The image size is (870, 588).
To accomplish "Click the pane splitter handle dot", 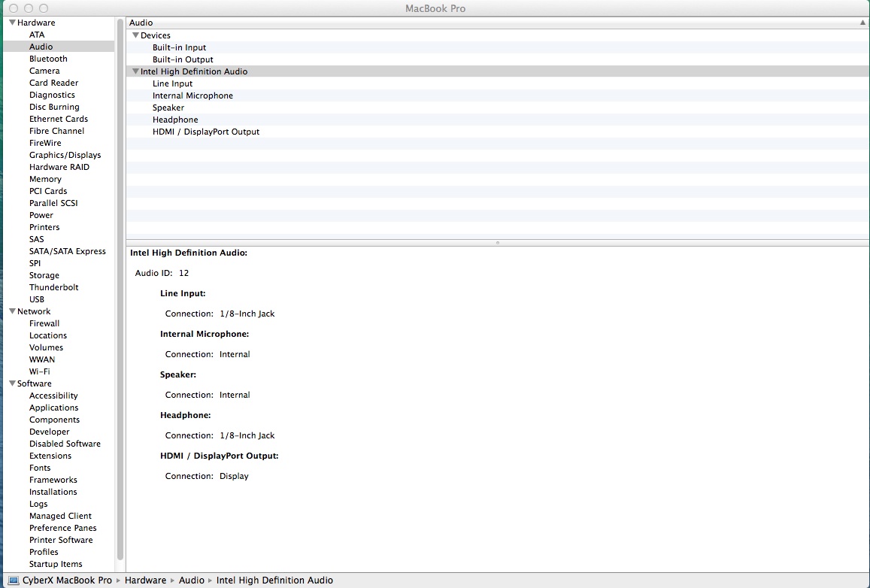I will pos(497,243).
